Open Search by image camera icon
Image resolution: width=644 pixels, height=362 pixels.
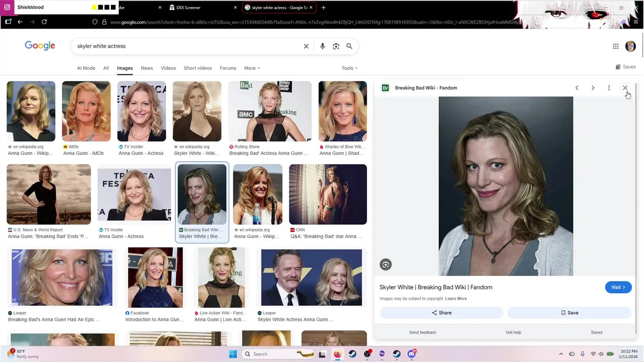(336, 46)
